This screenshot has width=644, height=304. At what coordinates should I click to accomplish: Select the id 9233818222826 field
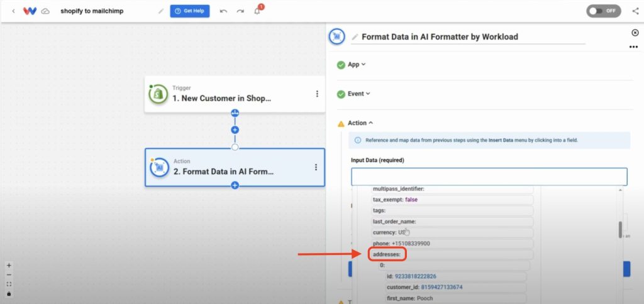pos(456,276)
